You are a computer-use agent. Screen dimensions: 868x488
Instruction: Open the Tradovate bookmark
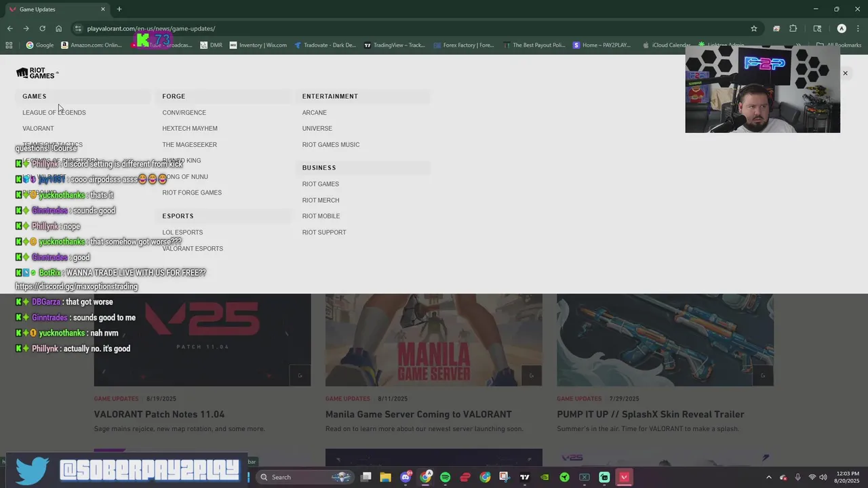325,45
